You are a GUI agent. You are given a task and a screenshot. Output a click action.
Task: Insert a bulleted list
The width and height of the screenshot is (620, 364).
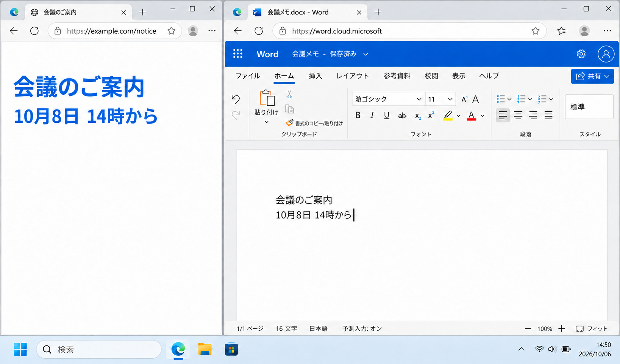pos(501,99)
